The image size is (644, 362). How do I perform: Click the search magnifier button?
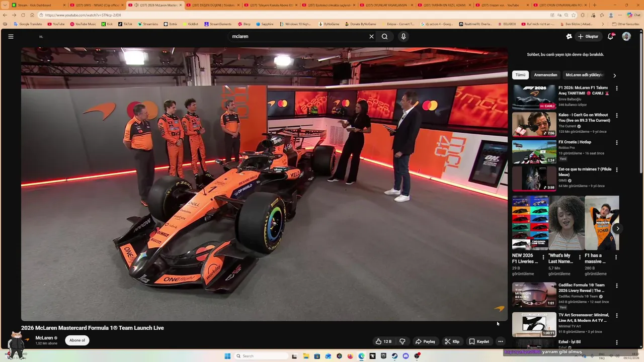[x=384, y=36]
